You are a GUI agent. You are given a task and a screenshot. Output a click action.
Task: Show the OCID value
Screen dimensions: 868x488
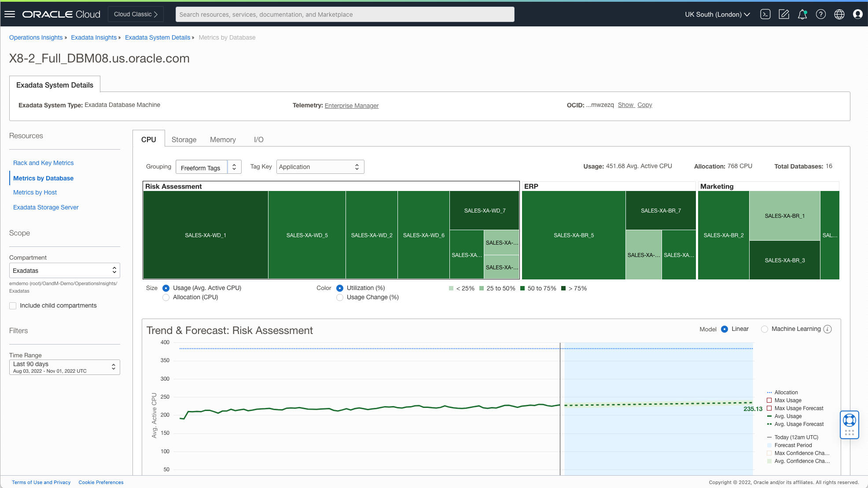[626, 105]
